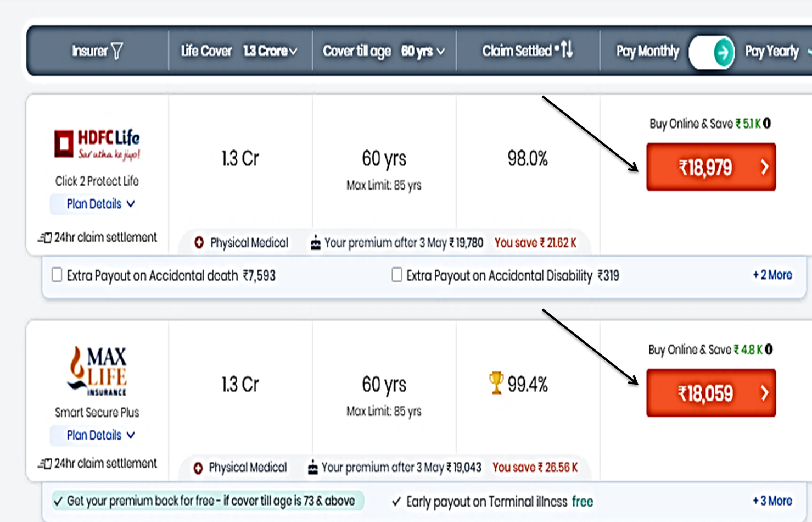This screenshot has width=812, height=522.
Task: Click 'Click 2 Protect Life' plan name
Action: tap(97, 181)
